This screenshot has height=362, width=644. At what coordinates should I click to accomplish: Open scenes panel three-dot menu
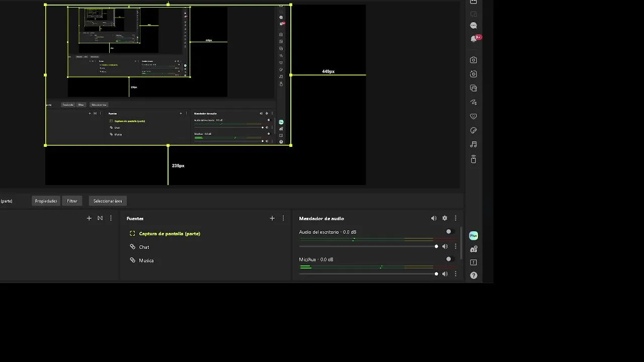pyautogui.click(x=111, y=218)
